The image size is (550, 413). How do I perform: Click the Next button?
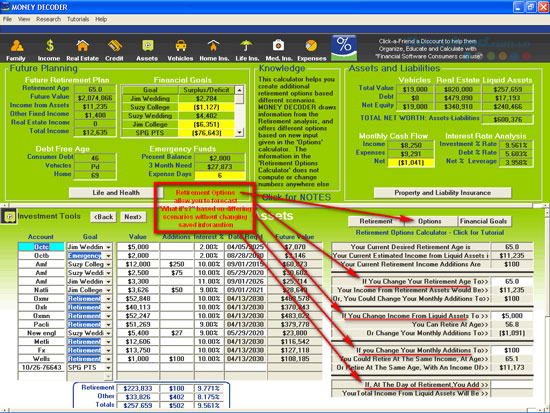tap(133, 217)
